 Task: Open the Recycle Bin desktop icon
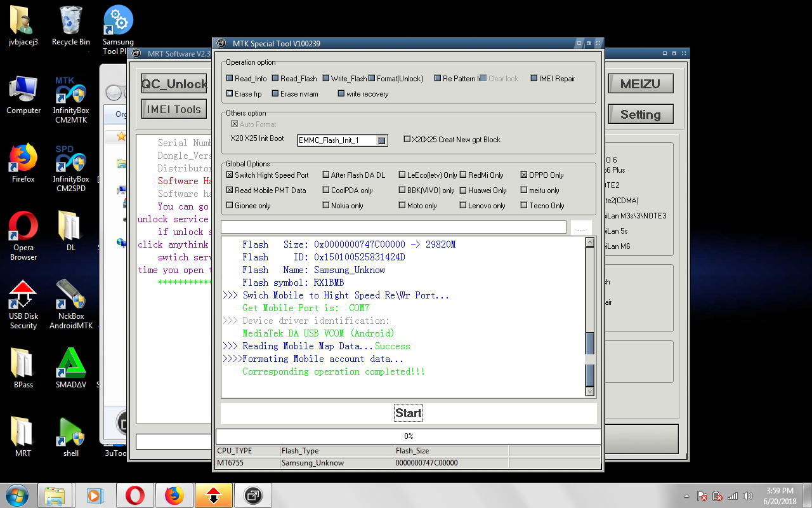pyautogui.click(x=71, y=25)
